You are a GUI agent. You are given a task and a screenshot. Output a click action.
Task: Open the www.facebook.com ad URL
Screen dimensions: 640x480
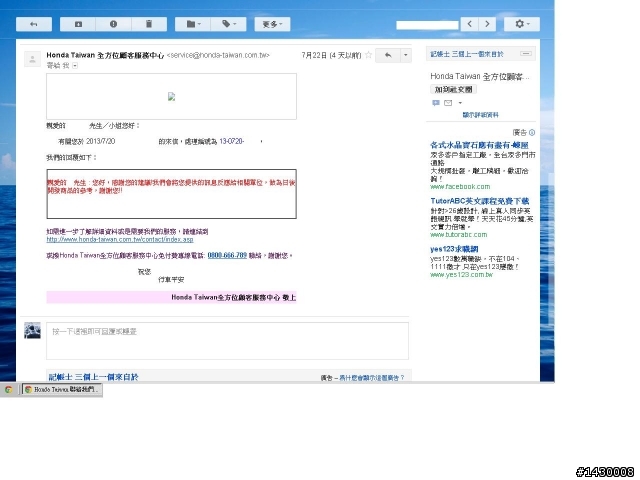pyautogui.click(x=460, y=187)
